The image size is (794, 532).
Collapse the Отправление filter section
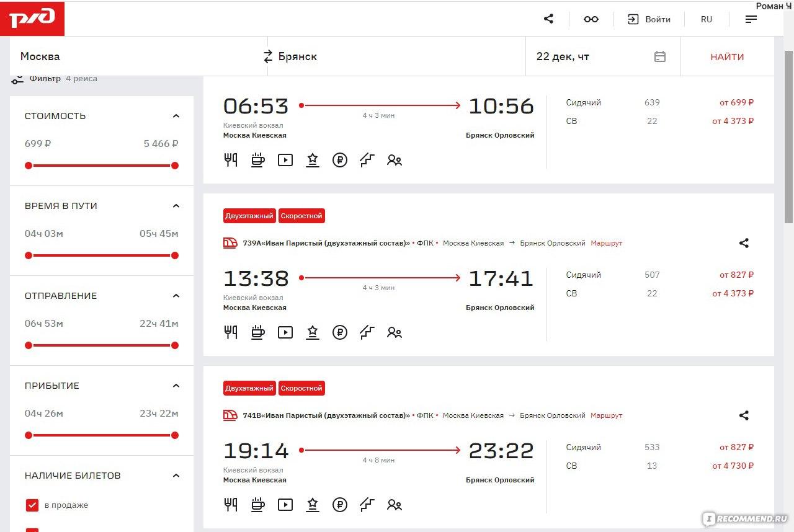point(176,296)
